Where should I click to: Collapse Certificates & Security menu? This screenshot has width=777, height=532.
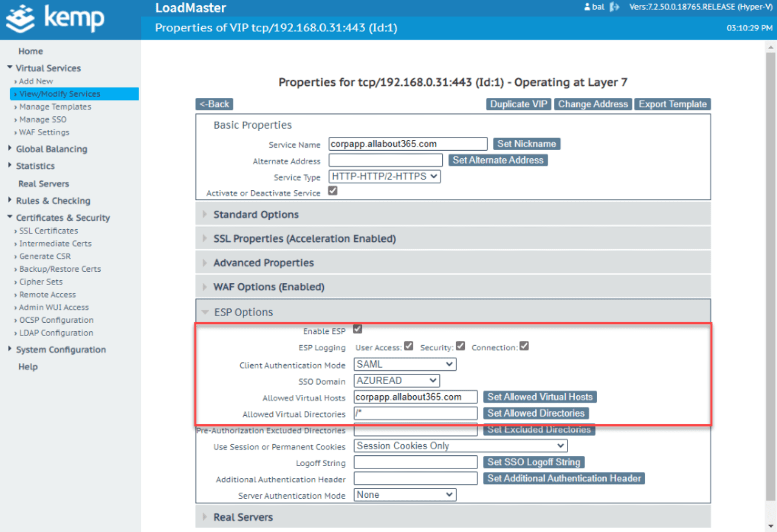(62, 217)
